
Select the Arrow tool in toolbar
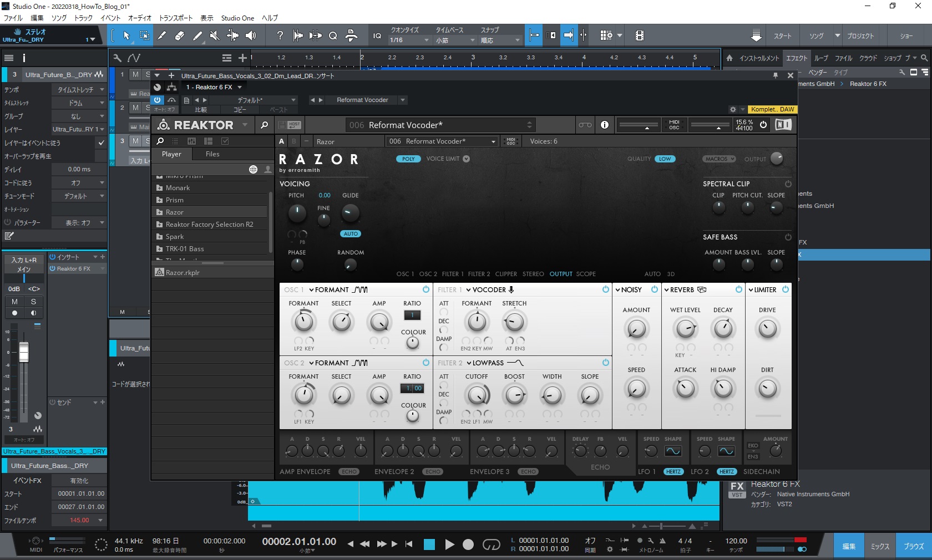coord(126,35)
